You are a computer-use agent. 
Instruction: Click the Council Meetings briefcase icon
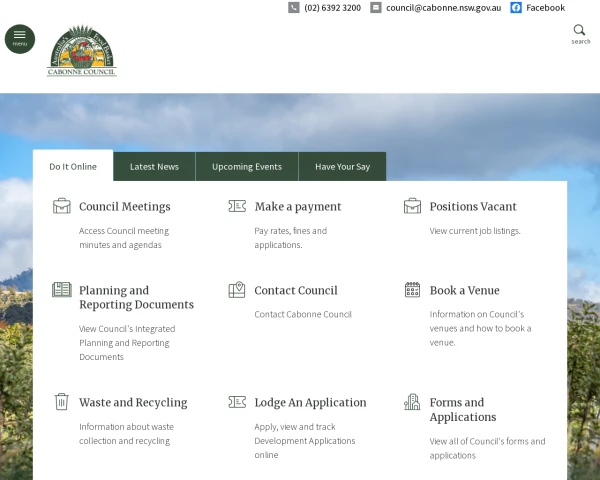[x=62, y=206]
